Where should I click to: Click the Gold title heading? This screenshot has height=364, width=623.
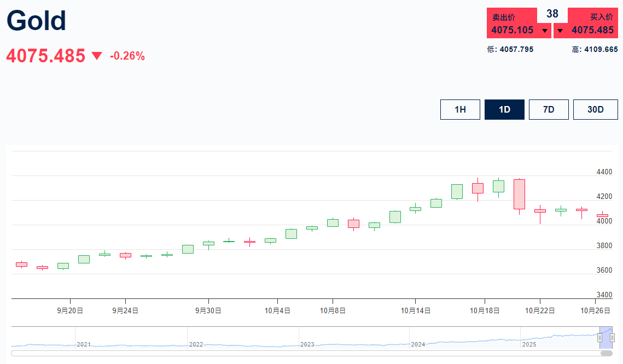coord(36,21)
